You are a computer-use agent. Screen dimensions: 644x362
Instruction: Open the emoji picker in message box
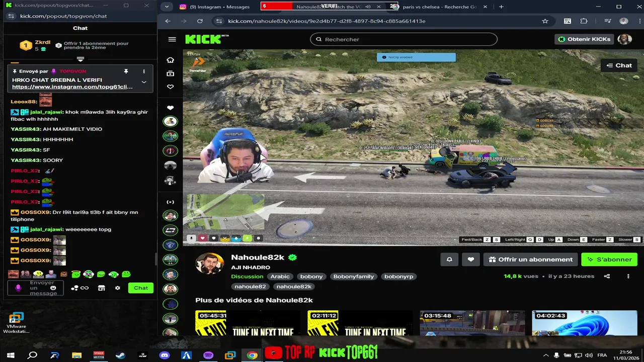click(53, 288)
